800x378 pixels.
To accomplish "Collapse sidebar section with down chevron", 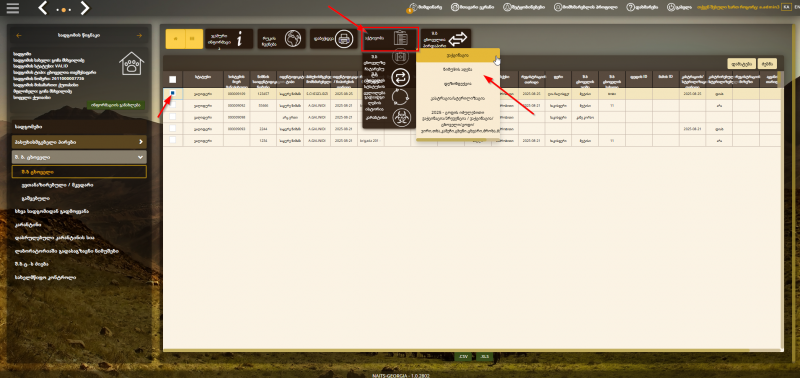I will click(x=79, y=157).
